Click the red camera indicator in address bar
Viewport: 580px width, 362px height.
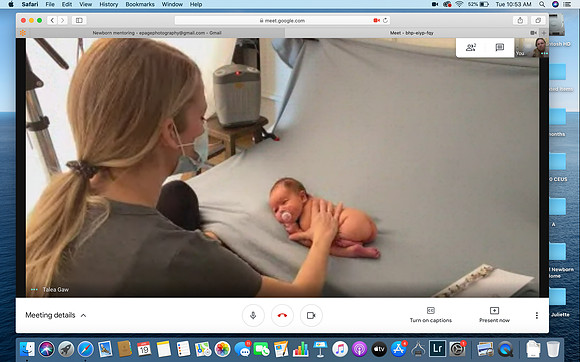coord(377,20)
